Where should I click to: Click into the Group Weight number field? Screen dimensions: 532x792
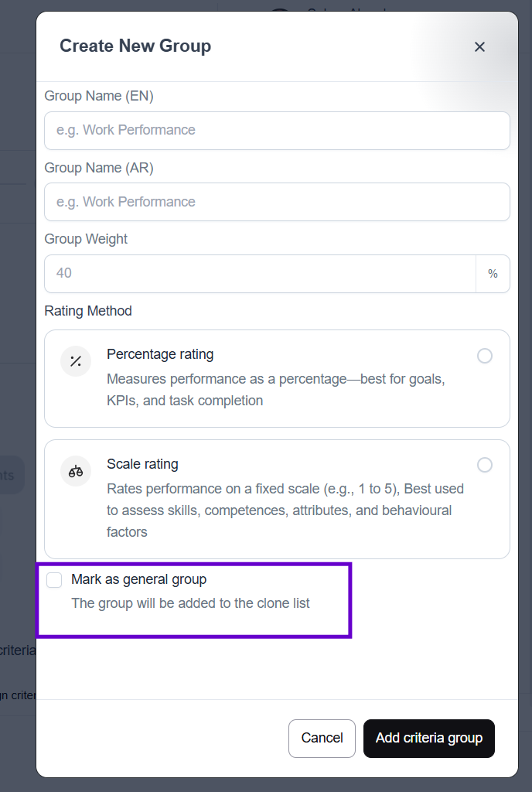(260, 274)
